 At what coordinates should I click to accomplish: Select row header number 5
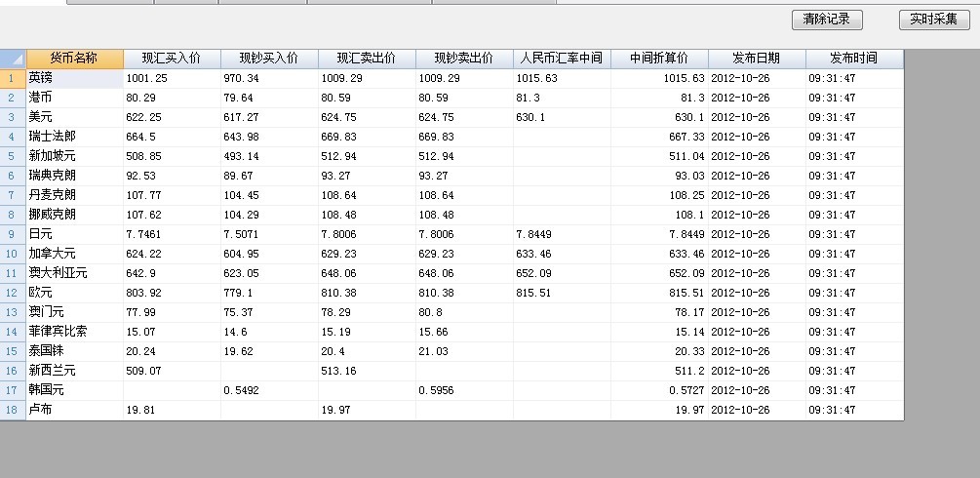click(x=13, y=156)
